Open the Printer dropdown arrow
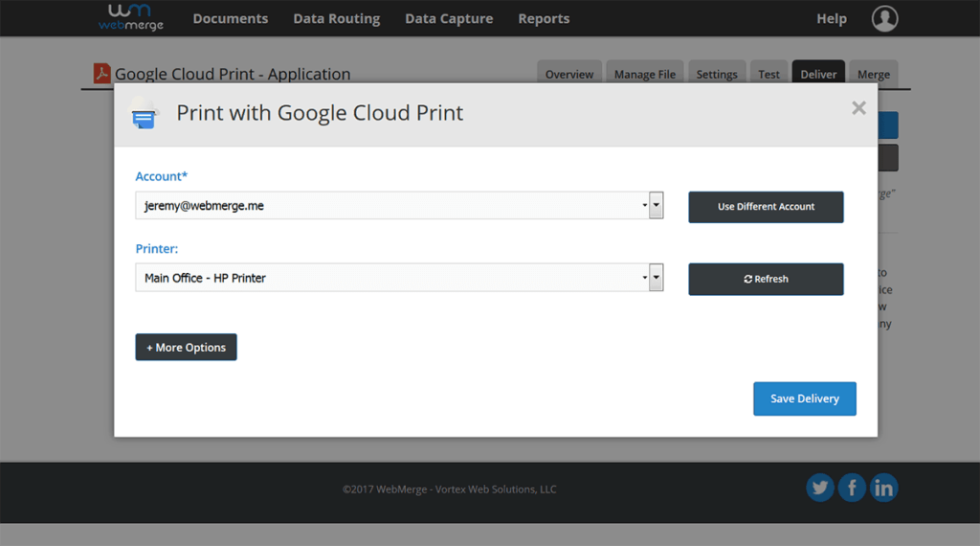The width and height of the screenshot is (980, 546). (656, 277)
